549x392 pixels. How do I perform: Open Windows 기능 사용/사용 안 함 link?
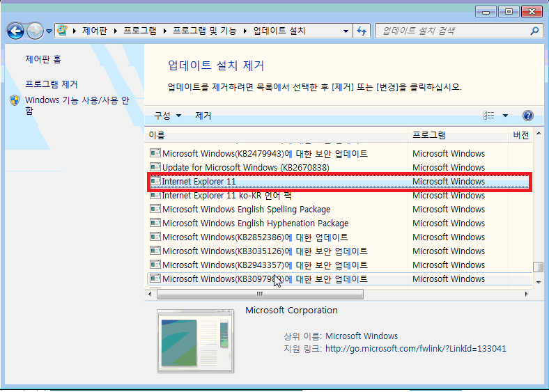click(77, 105)
